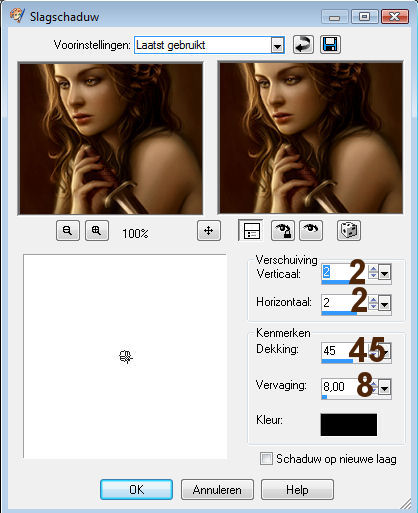Click the reset to default arrow icon

(303, 45)
